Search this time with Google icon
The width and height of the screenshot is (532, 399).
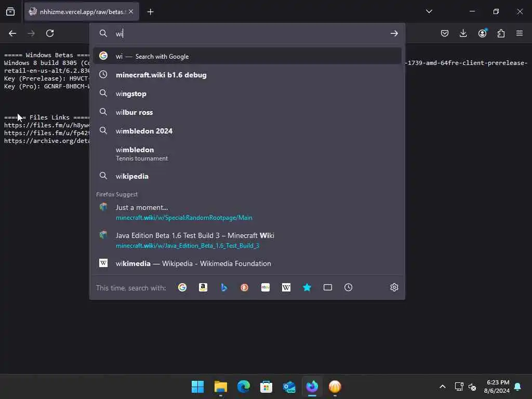point(182,287)
